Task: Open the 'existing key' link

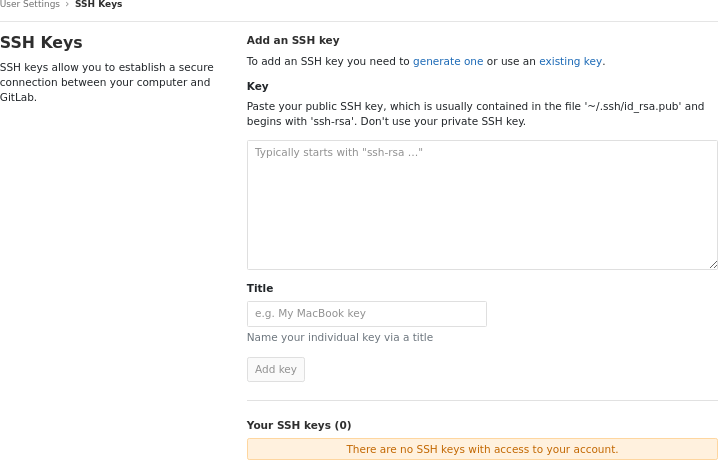Action: (570, 61)
